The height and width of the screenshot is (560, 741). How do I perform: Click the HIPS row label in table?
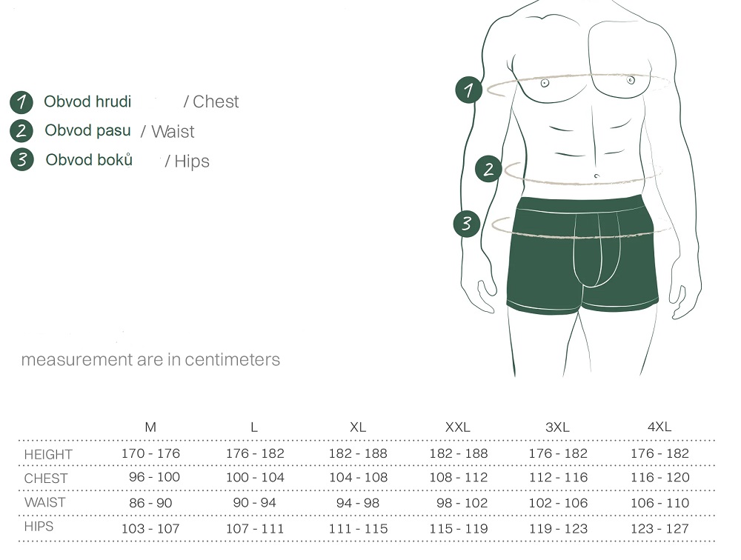coord(39,527)
